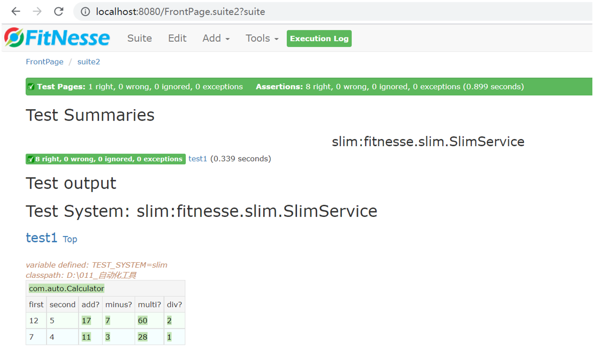Click the cell with first value 12
This screenshot has height=364, width=594.
(36, 321)
